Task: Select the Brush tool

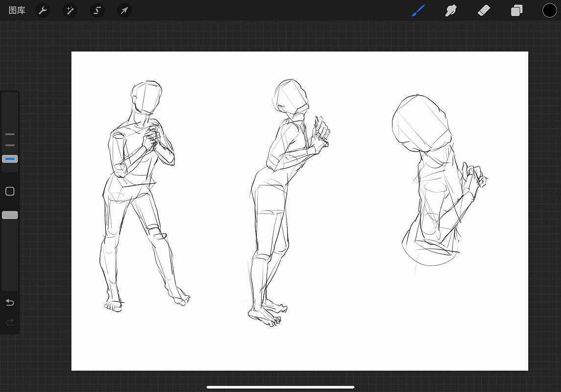Action: tap(418, 11)
